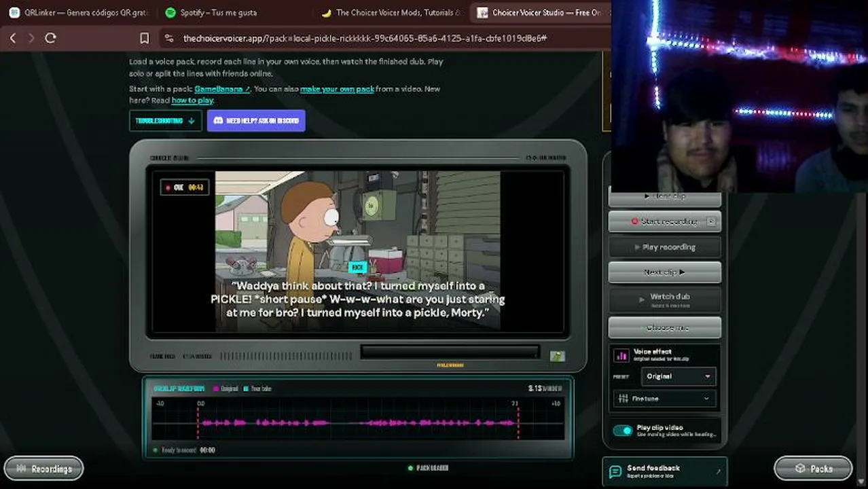Screen dimensions: 868x489
Task: Open the Recordings button
Action: point(43,469)
